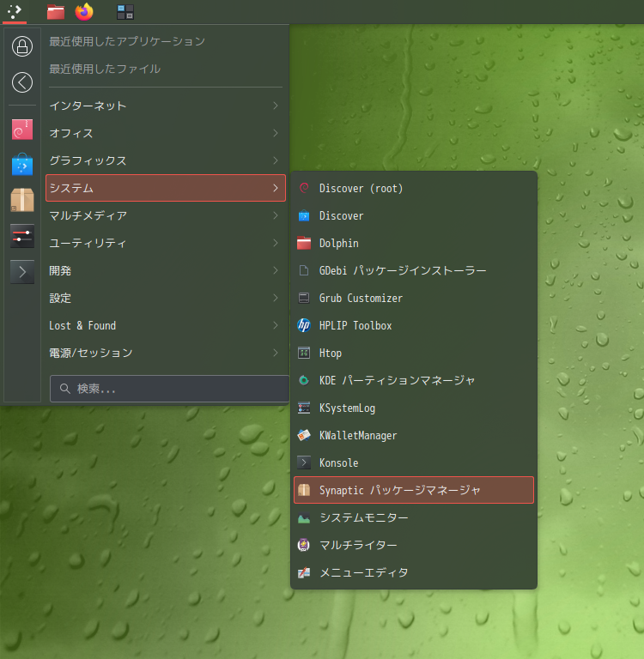644x659 pixels.
Task: Open the virtual desktop pager in the panel
Action: tap(125, 12)
